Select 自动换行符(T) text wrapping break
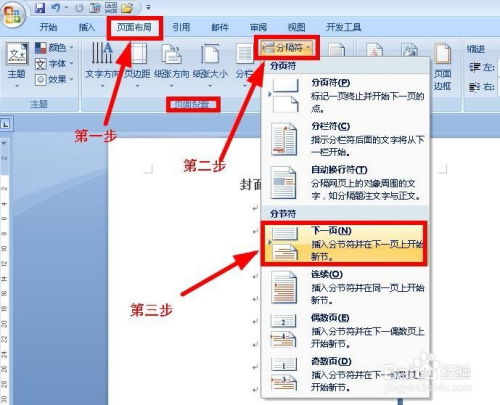Viewport: 500px width, 405px height. tap(345, 183)
